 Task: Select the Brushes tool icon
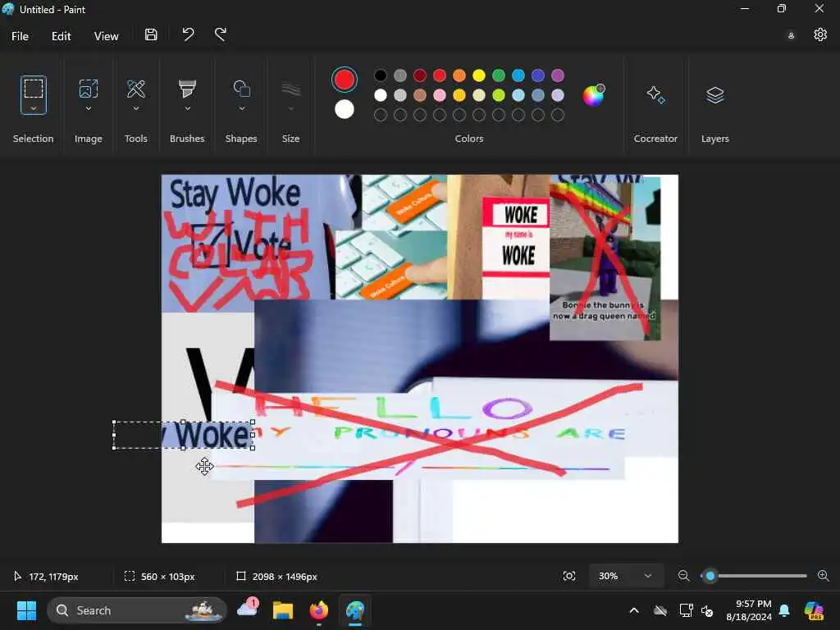coord(187,89)
